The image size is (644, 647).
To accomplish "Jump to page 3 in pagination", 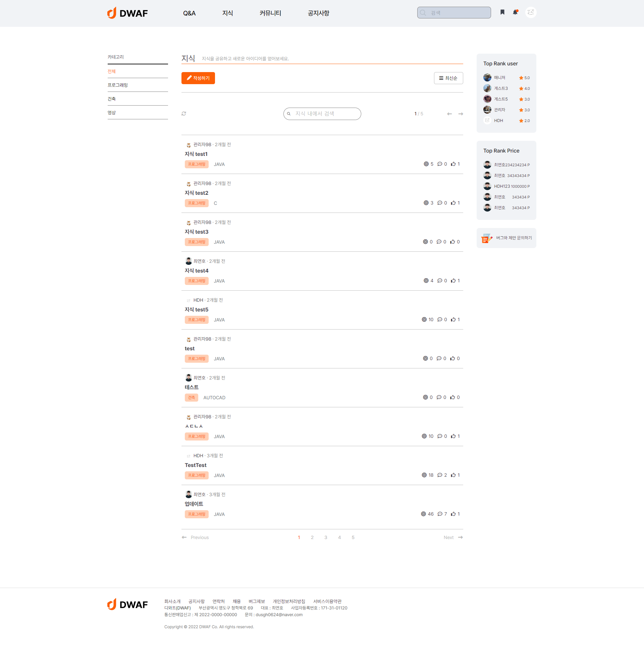I will 326,537.
